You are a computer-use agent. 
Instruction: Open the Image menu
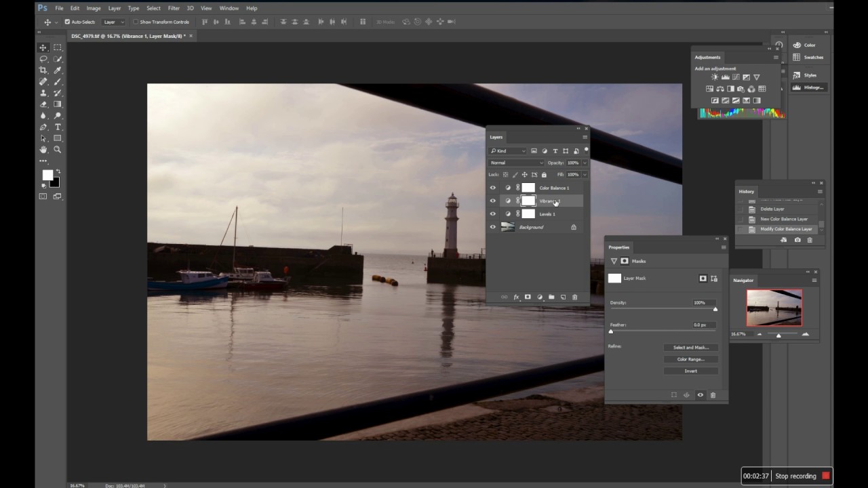(x=94, y=8)
